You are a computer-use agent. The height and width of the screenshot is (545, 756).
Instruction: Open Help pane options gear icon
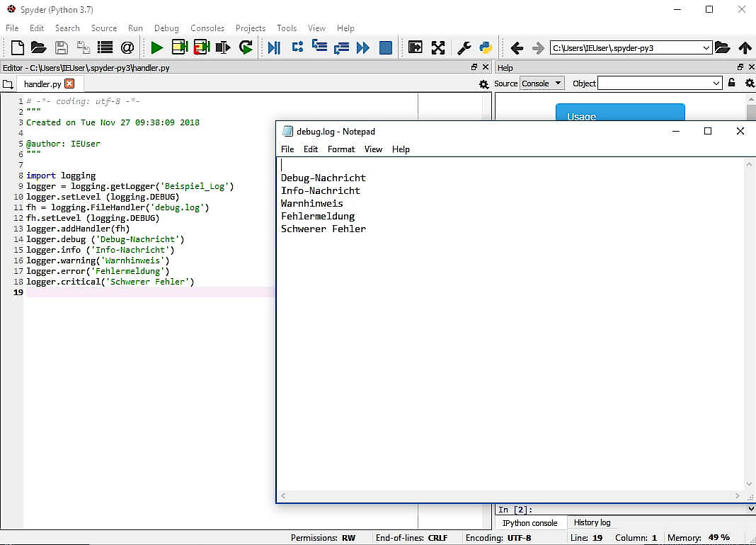(750, 84)
